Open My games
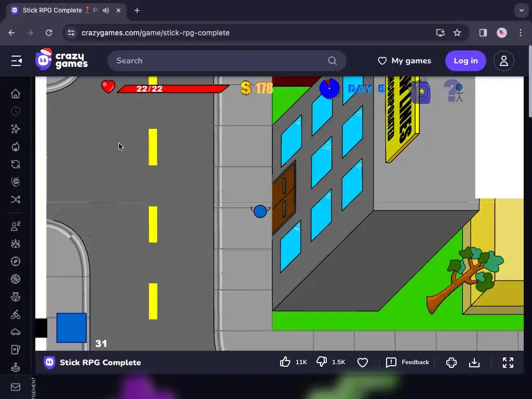This screenshot has height=399, width=532. click(x=404, y=61)
